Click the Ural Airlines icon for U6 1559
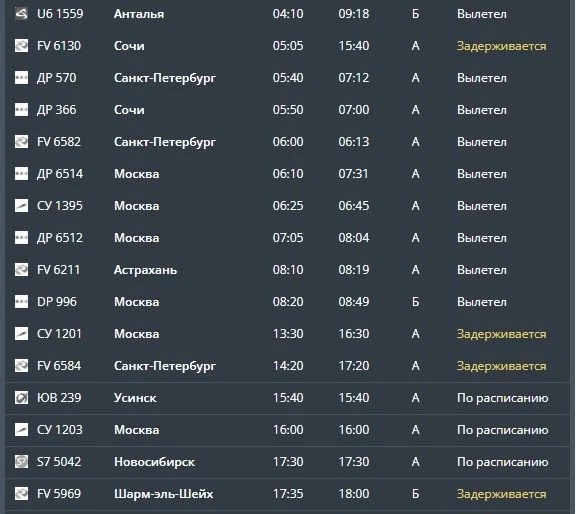This screenshot has width=576, height=514. (21, 14)
